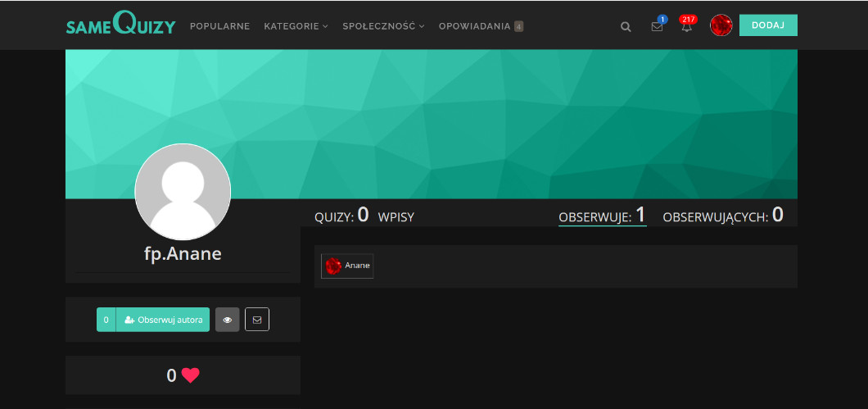
Task: Switch to the Wpisy tab
Action: (x=396, y=217)
